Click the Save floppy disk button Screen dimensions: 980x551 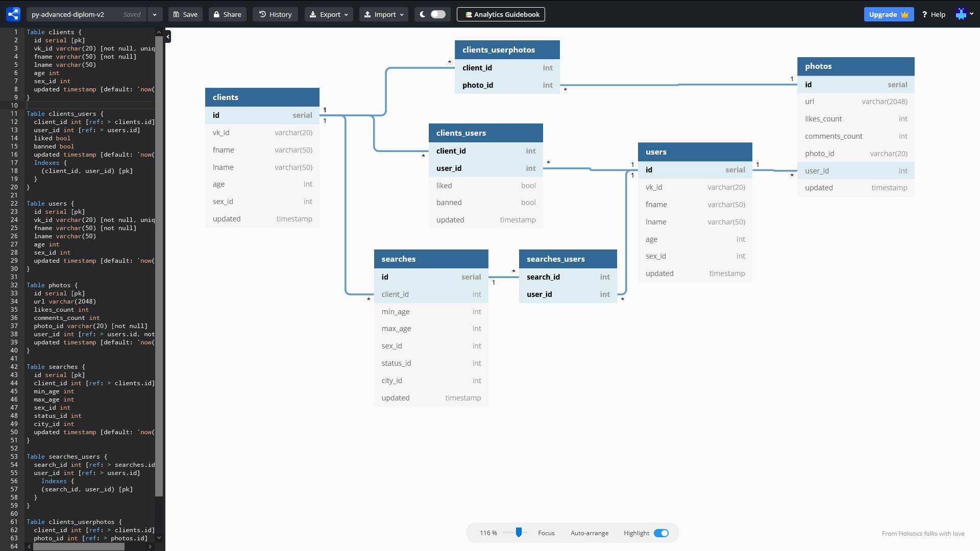click(x=185, y=14)
